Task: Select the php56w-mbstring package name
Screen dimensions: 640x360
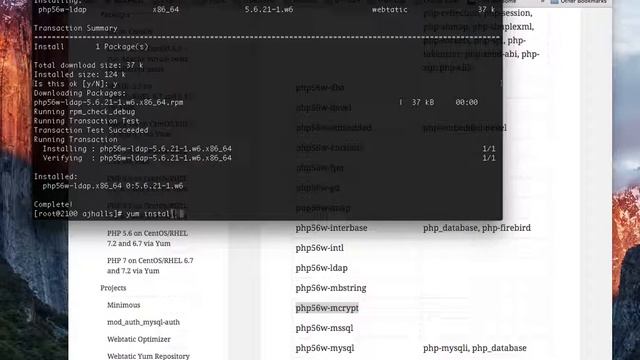Action: pos(331,288)
